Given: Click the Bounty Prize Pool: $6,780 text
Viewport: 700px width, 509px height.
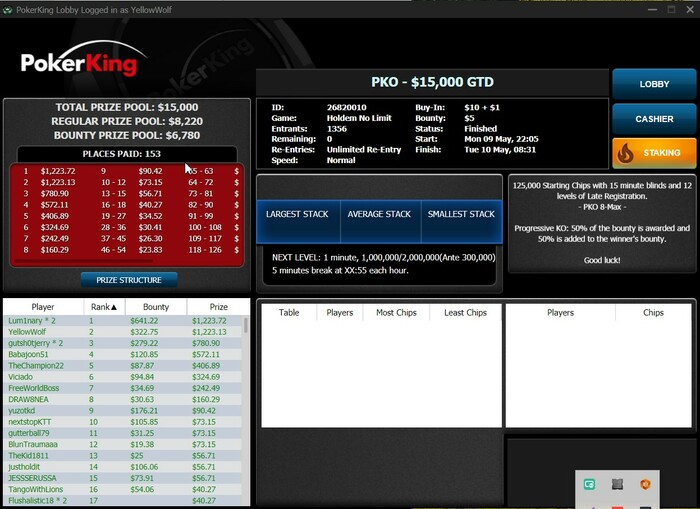Looking at the screenshot, I should [x=127, y=135].
